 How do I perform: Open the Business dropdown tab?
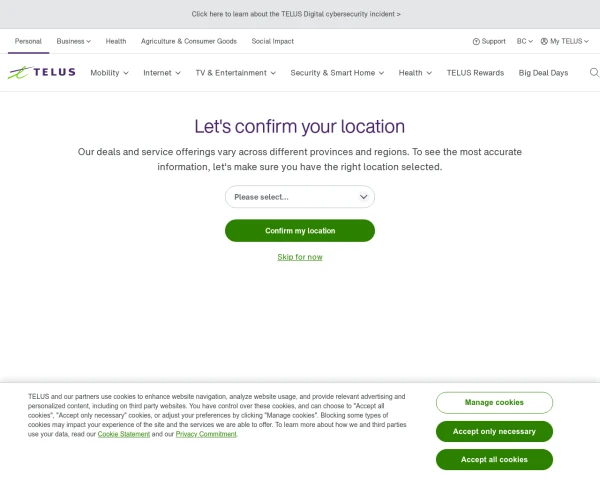[x=73, y=41]
